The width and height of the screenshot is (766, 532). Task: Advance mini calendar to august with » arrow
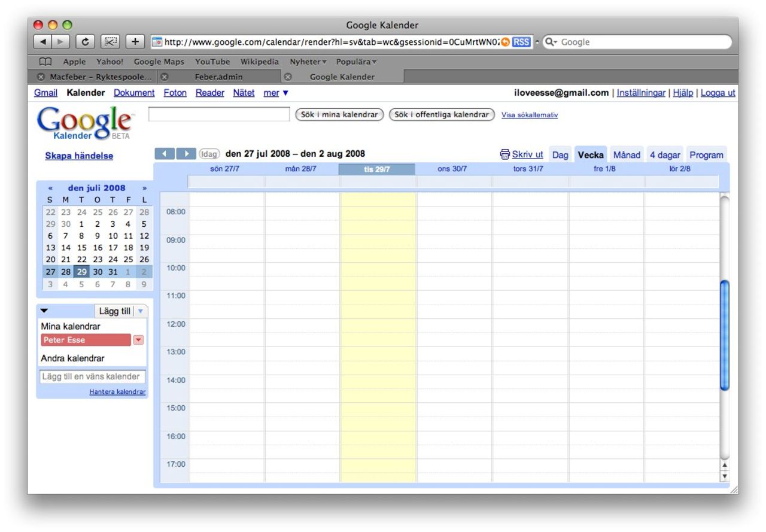point(144,187)
